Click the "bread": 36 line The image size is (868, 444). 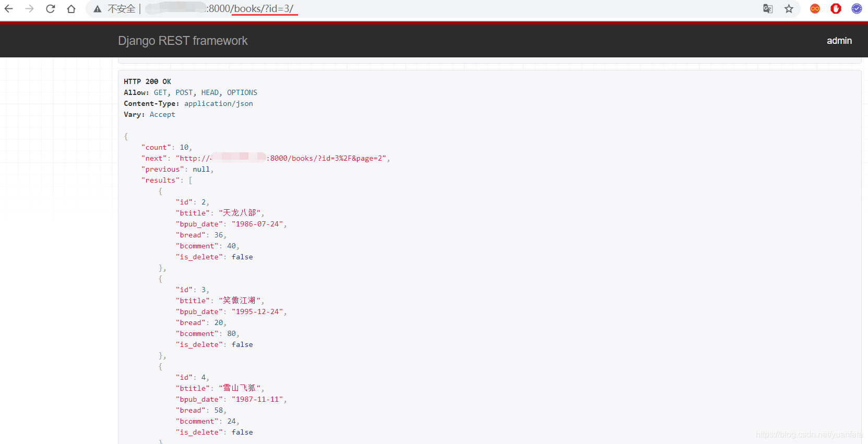coord(201,235)
